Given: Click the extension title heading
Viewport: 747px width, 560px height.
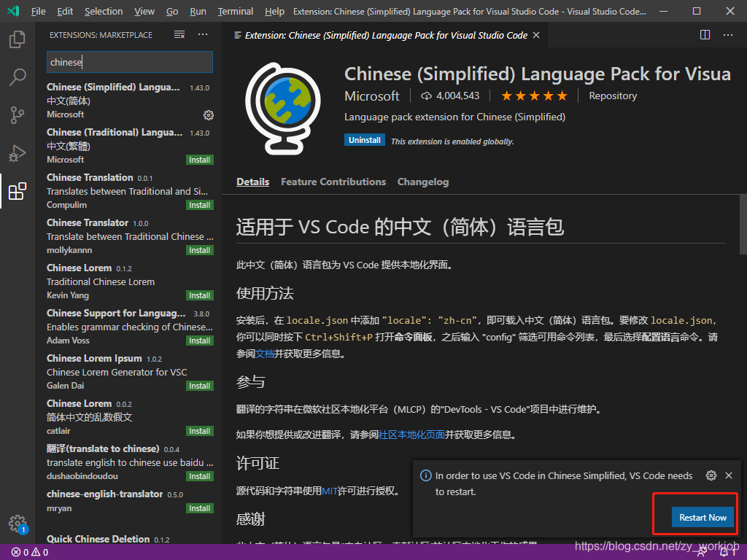Looking at the screenshot, I should [538, 74].
